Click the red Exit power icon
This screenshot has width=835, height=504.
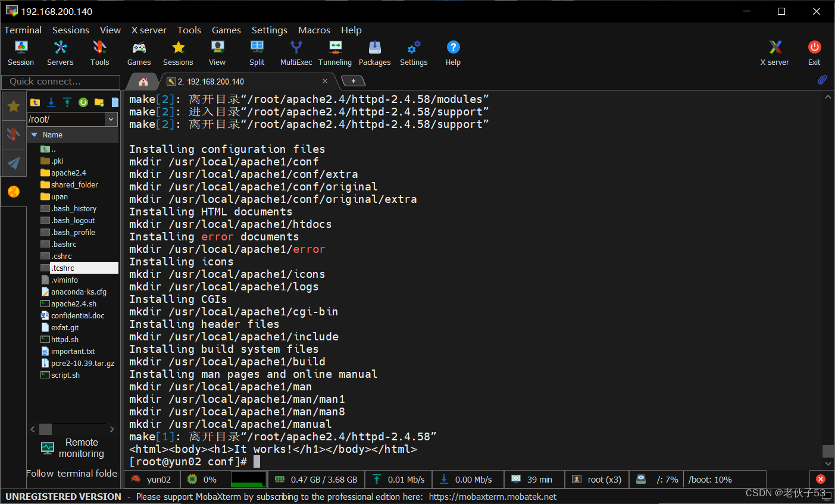[x=814, y=53]
